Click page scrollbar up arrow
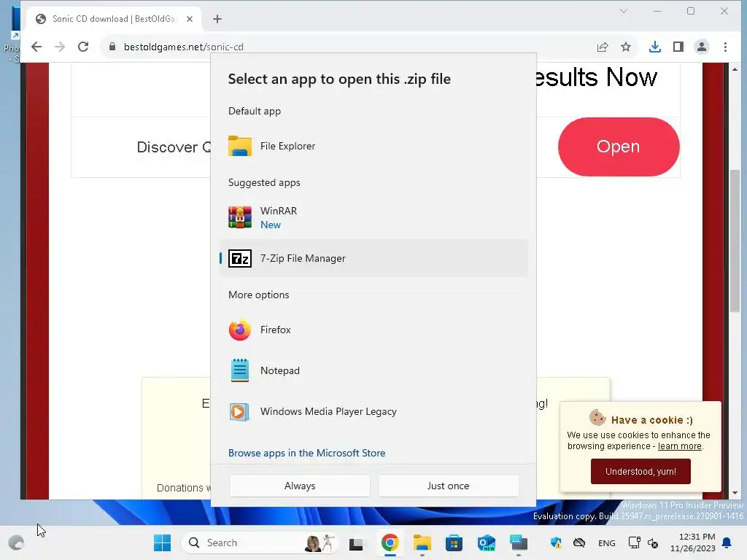 point(735,69)
